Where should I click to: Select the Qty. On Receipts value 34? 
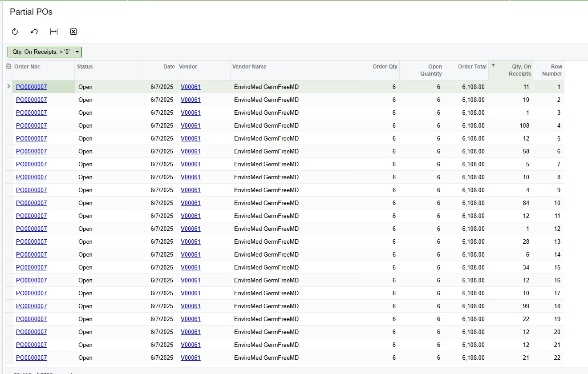[x=526, y=267]
